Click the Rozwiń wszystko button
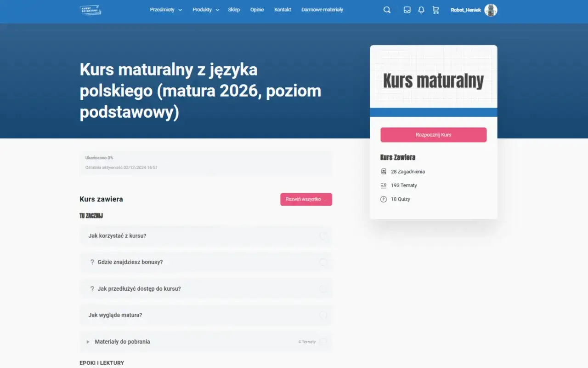 tap(306, 199)
